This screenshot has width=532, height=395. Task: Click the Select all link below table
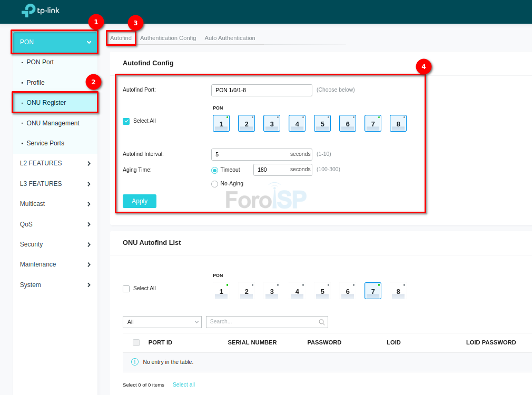[184, 384]
